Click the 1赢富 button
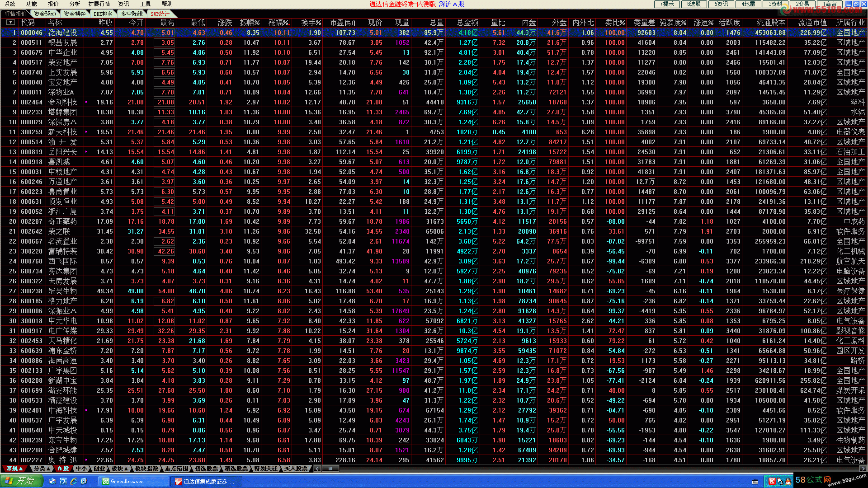The image size is (868, 488). 830,4
